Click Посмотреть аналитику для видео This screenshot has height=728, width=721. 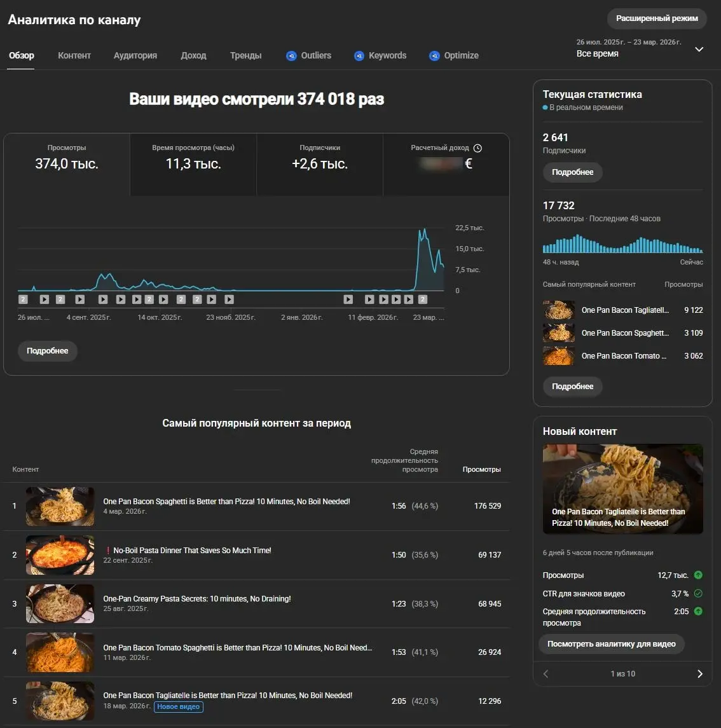tap(611, 644)
